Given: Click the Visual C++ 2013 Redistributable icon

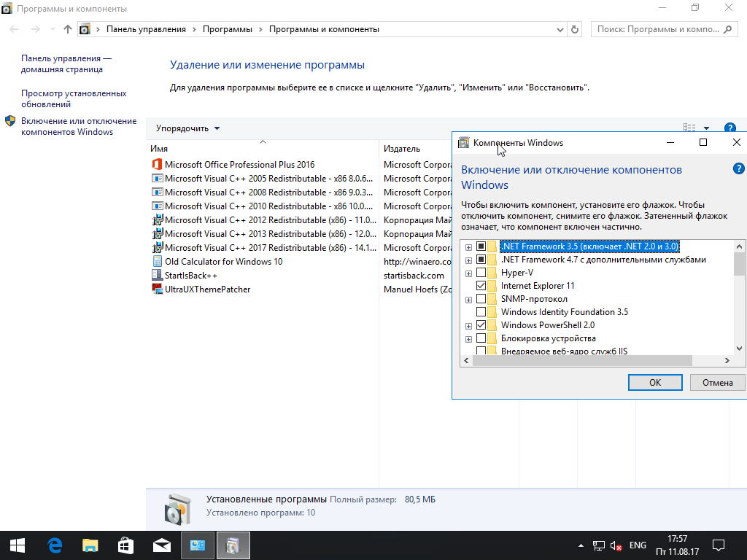Looking at the screenshot, I should click(157, 234).
